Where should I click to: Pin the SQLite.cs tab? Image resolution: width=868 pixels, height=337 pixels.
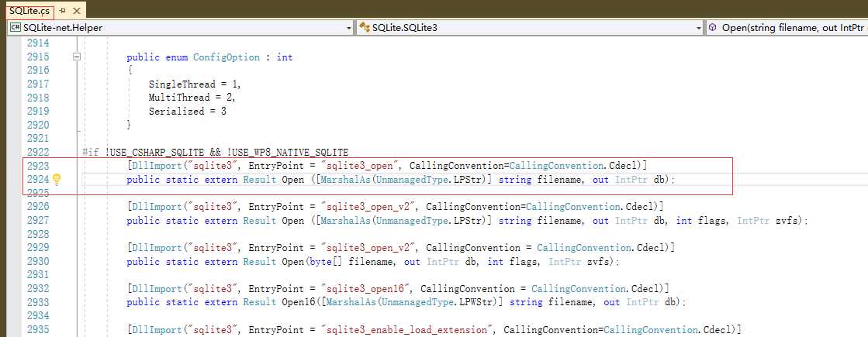pyautogui.click(x=62, y=11)
